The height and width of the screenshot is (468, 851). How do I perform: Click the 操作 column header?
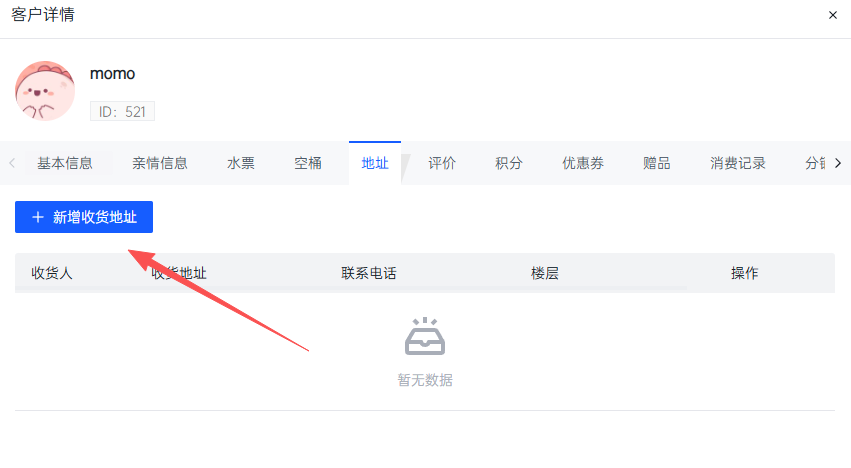tap(744, 273)
